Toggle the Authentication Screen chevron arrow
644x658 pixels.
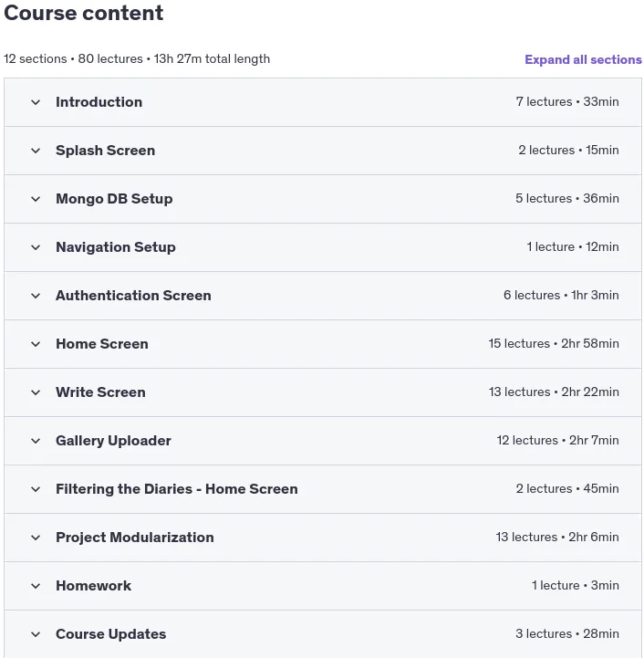36,296
